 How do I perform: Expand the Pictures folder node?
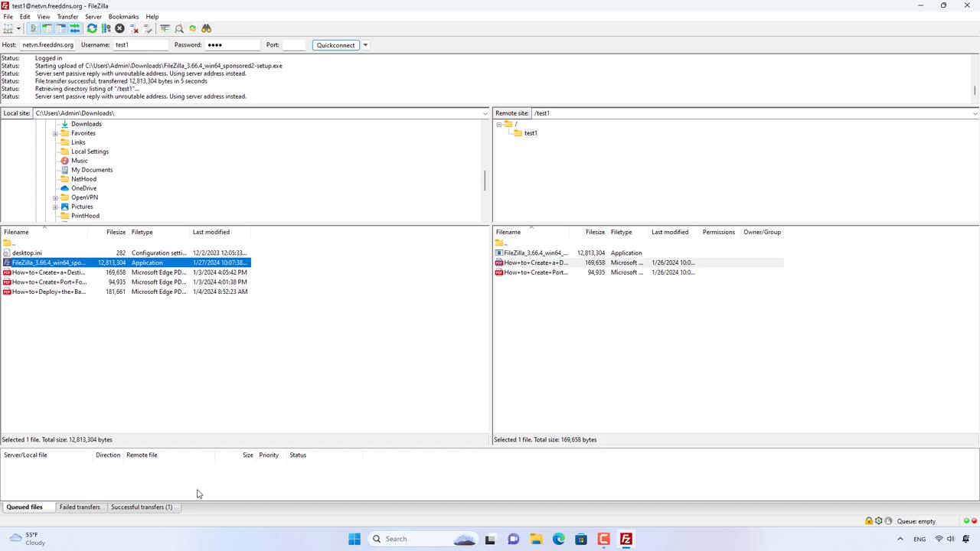coord(55,207)
